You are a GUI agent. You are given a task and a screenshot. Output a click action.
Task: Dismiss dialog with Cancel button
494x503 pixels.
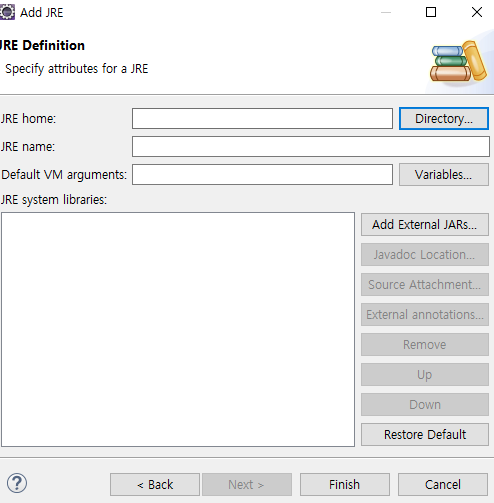tap(443, 484)
